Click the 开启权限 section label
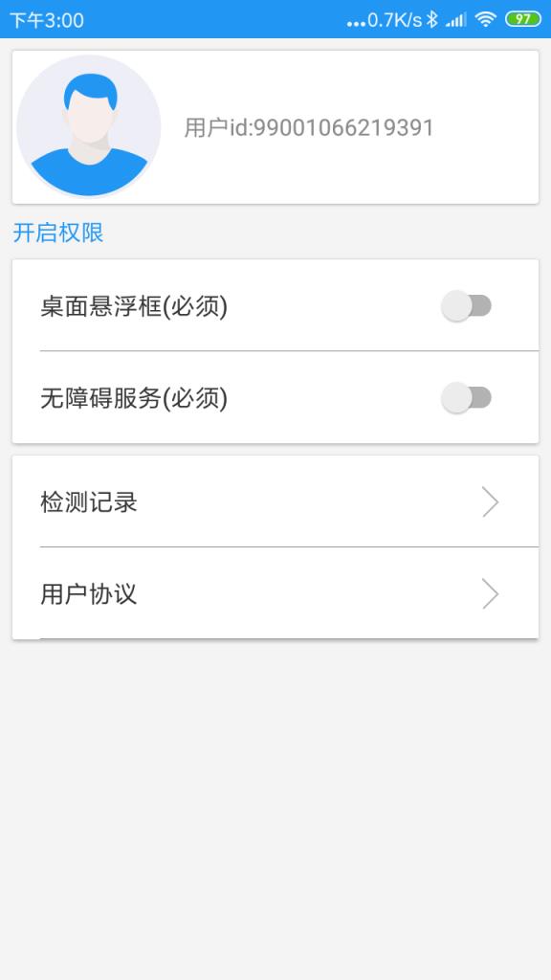Image resolution: width=551 pixels, height=980 pixels. point(57,233)
